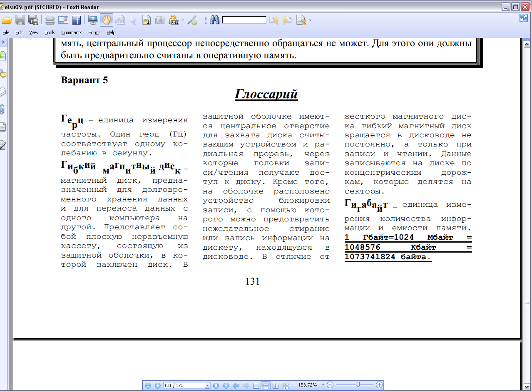Email the document using the envelope card icon
The height and width of the screenshot is (392, 532).
click(63, 20)
